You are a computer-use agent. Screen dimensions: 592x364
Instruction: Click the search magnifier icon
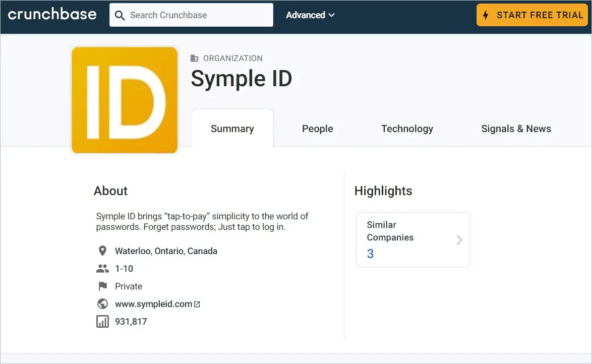tap(120, 15)
